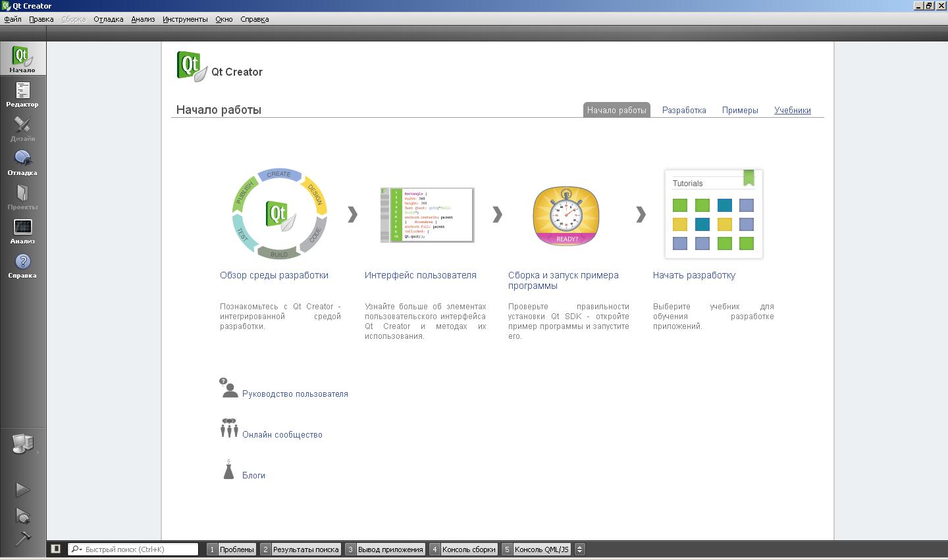Viewport: 948px width, 560px height.
Task: Open the Руководство пользователя link
Action: pos(295,394)
